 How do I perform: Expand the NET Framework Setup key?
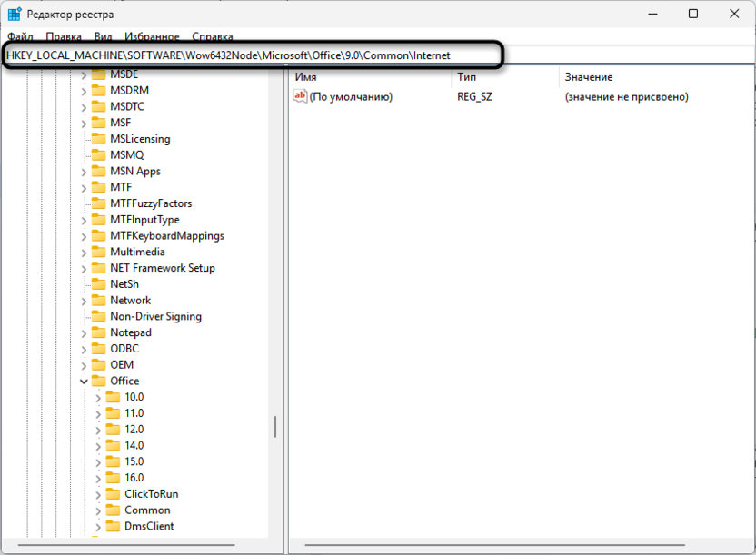(84, 269)
